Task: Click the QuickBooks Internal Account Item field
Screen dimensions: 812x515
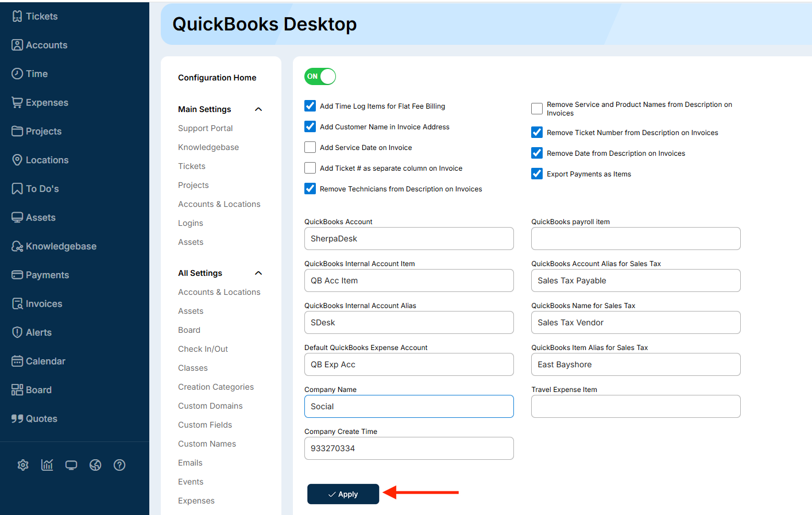Action: pos(409,280)
